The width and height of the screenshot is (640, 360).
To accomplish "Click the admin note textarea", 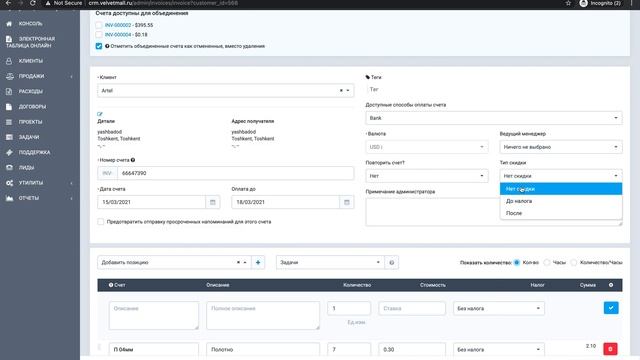I will [433, 212].
